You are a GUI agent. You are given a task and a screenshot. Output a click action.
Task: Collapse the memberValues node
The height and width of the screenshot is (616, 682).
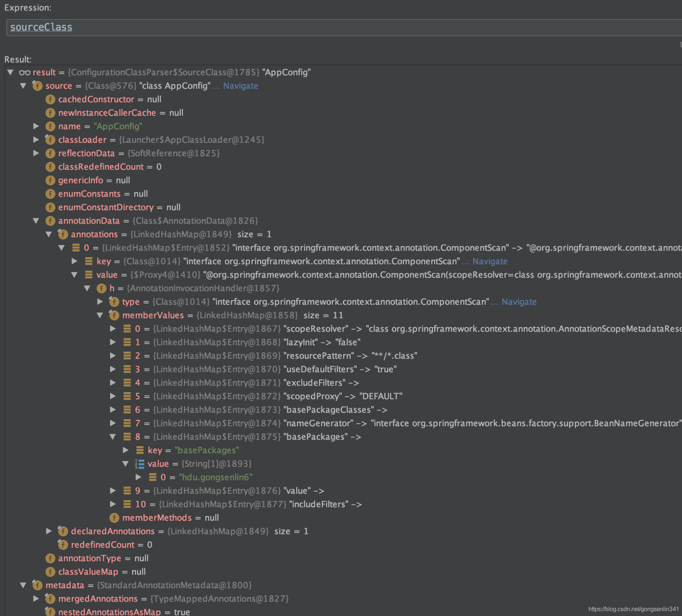click(x=100, y=315)
